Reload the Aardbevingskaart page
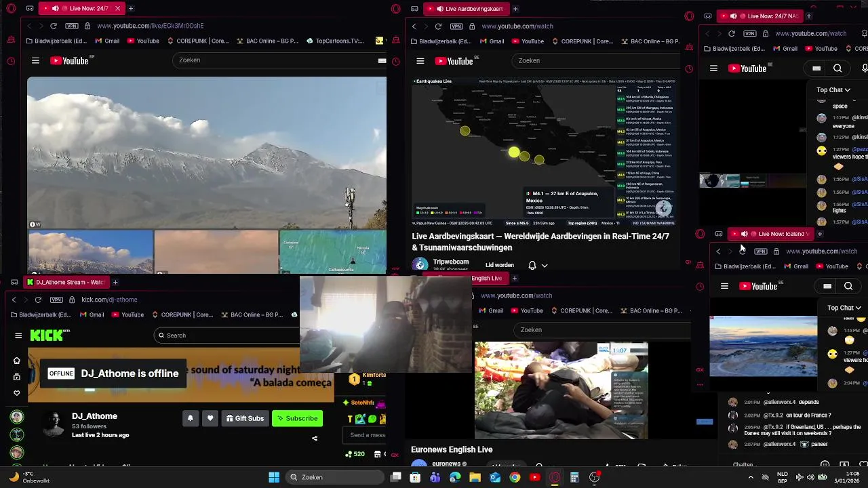The image size is (868, 488). coord(438,26)
